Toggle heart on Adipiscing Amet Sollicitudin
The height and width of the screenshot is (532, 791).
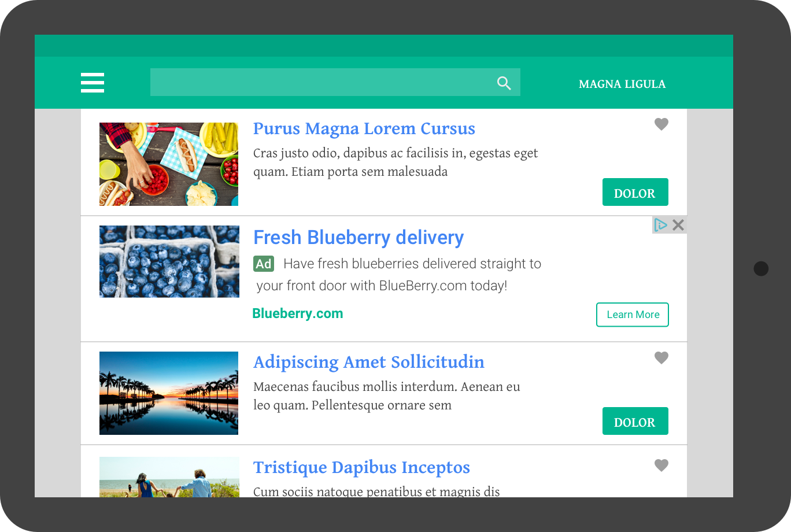661,358
